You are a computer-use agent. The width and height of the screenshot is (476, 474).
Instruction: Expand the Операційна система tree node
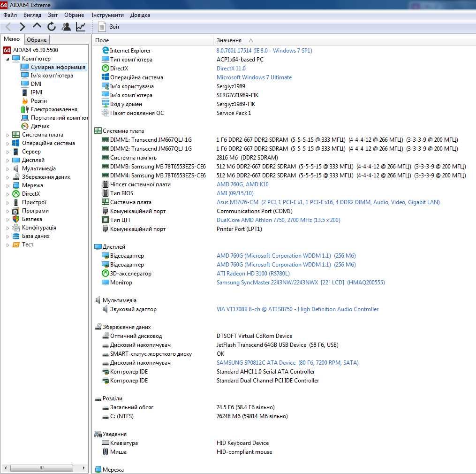tap(8, 144)
